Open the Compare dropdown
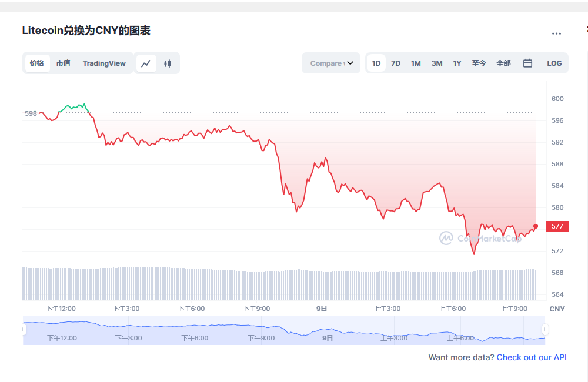588x382 pixels. pyautogui.click(x=326, y=63)
